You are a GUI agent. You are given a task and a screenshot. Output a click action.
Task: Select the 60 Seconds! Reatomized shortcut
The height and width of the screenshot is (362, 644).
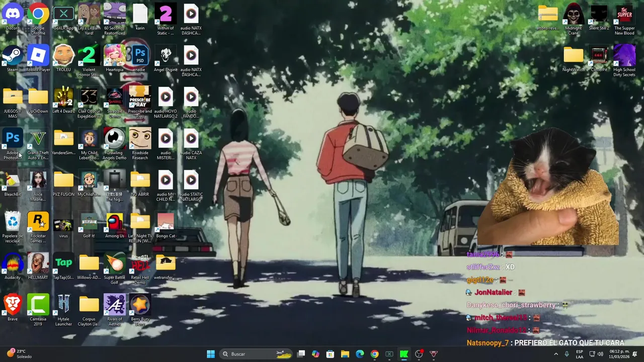pos(115,19)
